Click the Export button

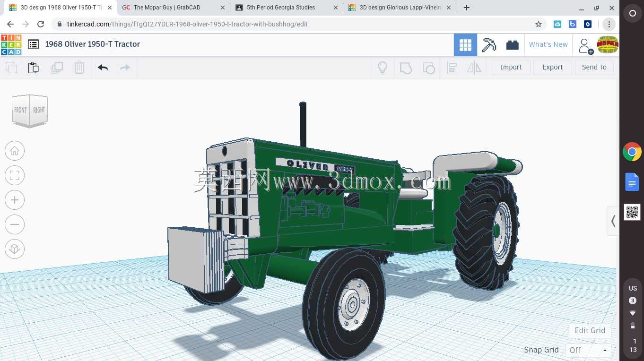pyautogui.click(x=553, y=67)
